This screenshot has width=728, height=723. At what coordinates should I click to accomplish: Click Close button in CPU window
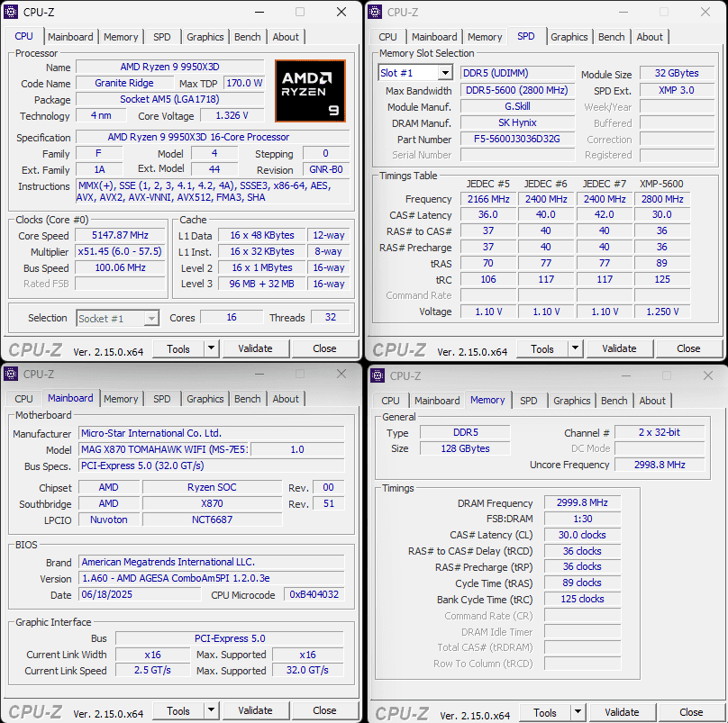coord(324,348)
